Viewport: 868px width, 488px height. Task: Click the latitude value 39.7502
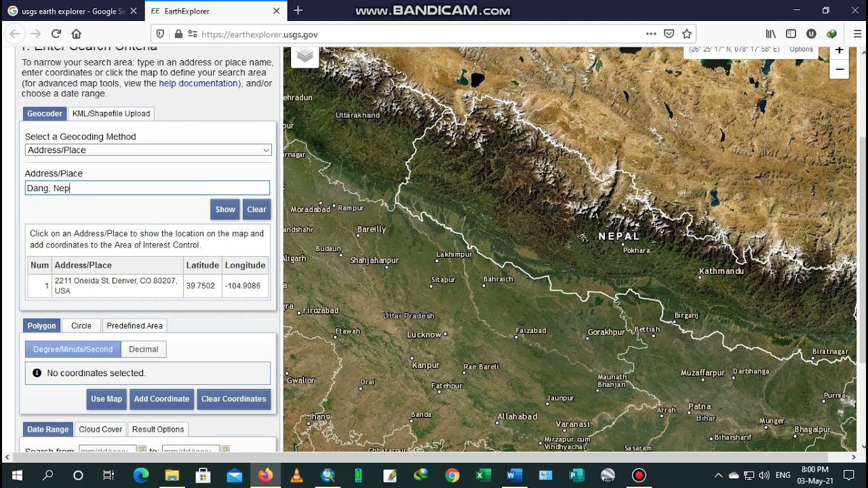tap(200, 286)
